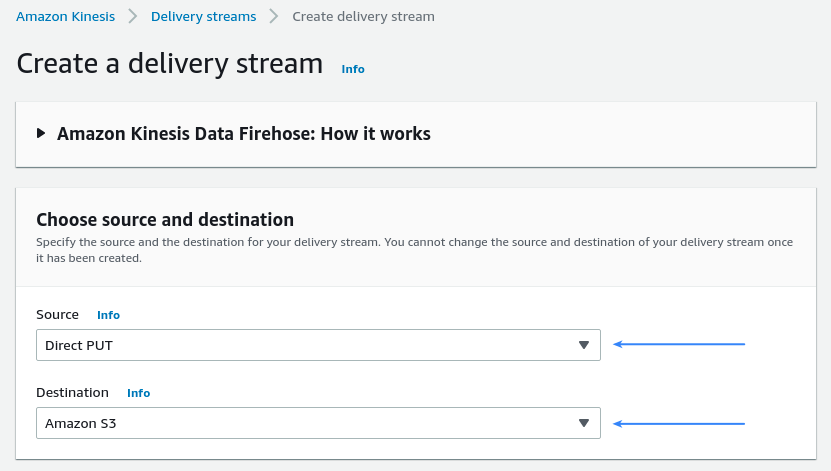Navigate to Delivery streams breadcrumb

(x=204, y=16)
